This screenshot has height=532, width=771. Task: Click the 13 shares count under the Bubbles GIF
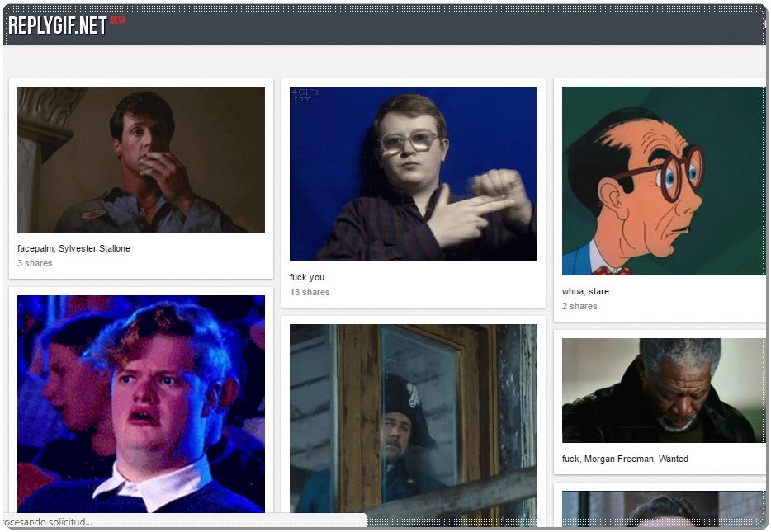click(x=310, y=292)
